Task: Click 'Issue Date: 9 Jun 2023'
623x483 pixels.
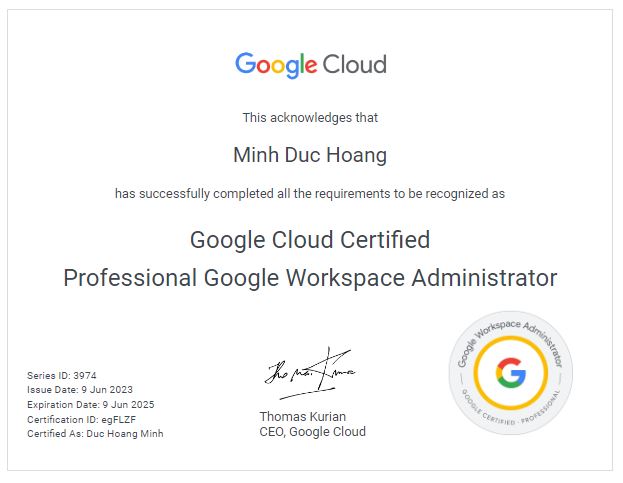Action: tap(80, 390)
